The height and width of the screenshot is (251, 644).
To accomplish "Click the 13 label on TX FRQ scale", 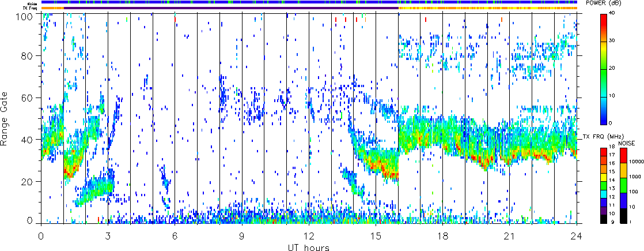I will [x=611, y=188].
